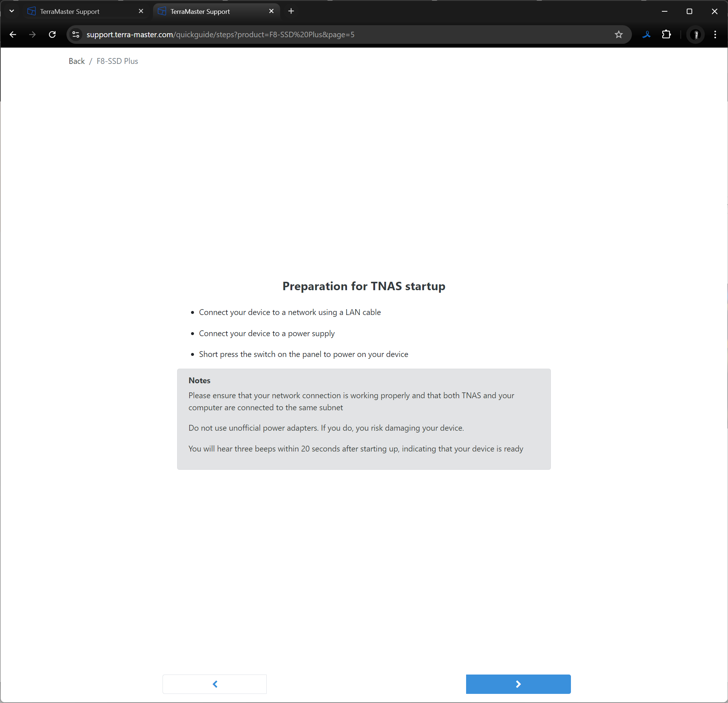Bookmark this page with star icon

(x=618, y=35)
